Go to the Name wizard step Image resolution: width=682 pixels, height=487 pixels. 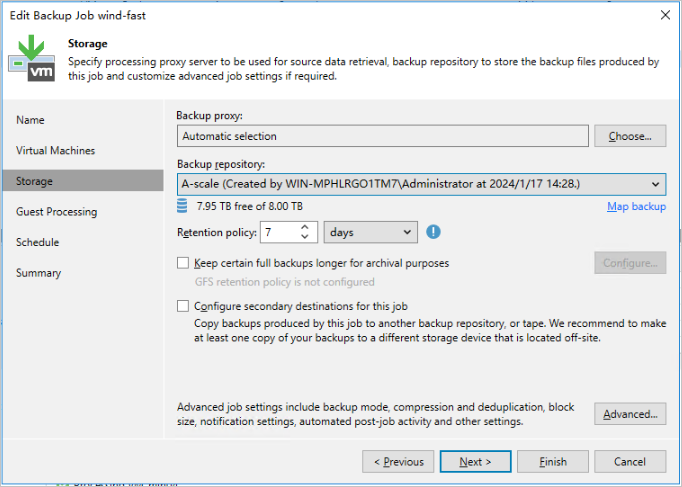coord(31,120)
